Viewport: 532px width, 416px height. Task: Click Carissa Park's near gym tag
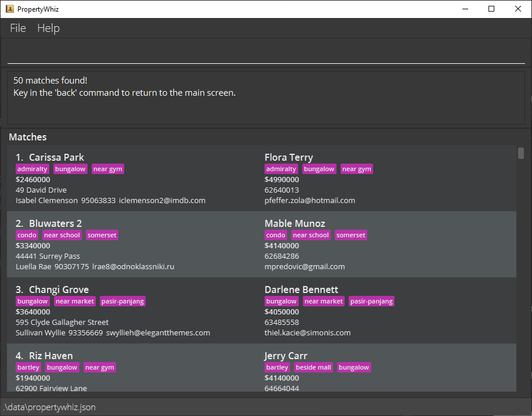107,169
